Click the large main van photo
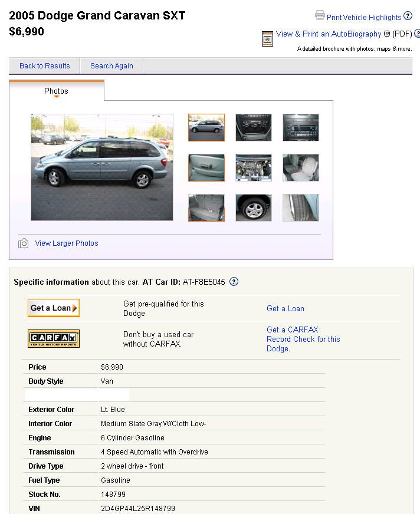The image size is (420, 514). (102, 167)
